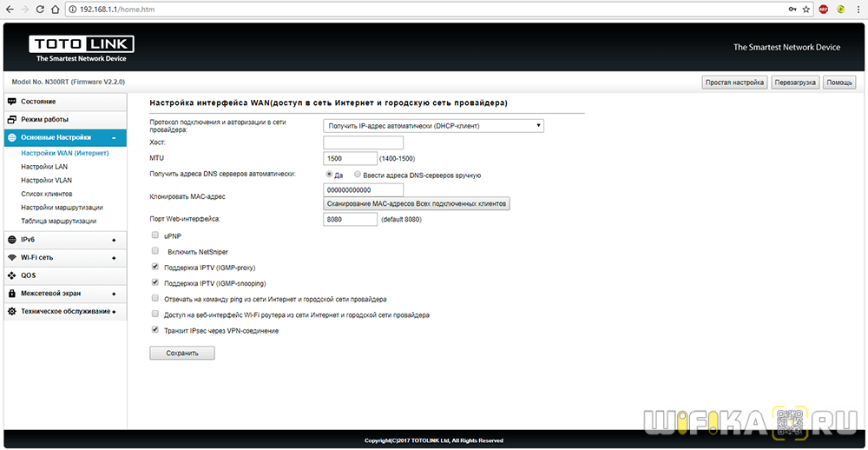Enable the uPNP checkbox
The height and width of the screenshot is (450, 868).
pos(155,235)
